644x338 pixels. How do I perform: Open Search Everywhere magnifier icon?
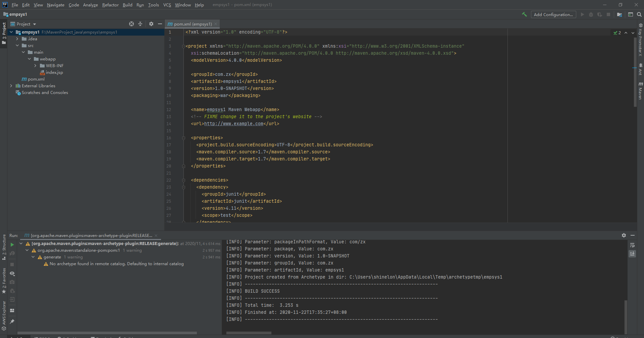639,14
